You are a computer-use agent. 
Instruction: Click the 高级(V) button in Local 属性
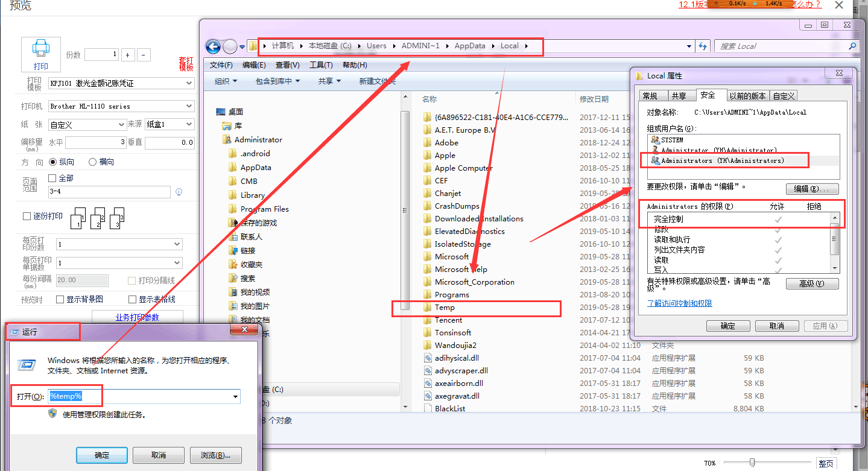(x=812, y=284)
